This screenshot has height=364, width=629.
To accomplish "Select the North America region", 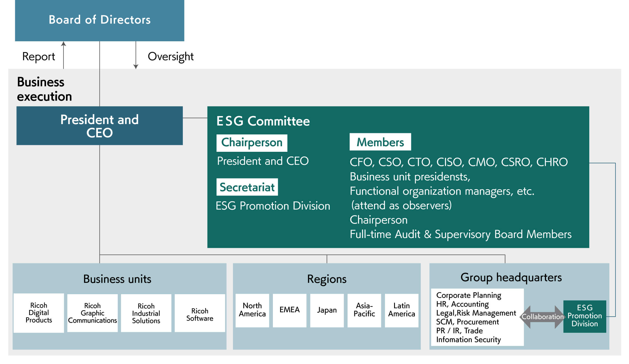I will tap(252, 310).
